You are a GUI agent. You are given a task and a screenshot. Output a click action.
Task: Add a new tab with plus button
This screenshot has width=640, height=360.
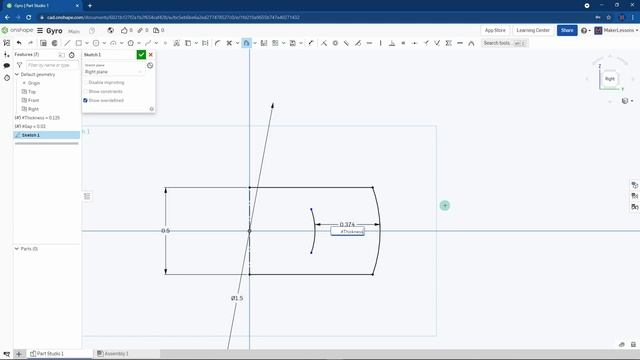click(x=18, y=354)
